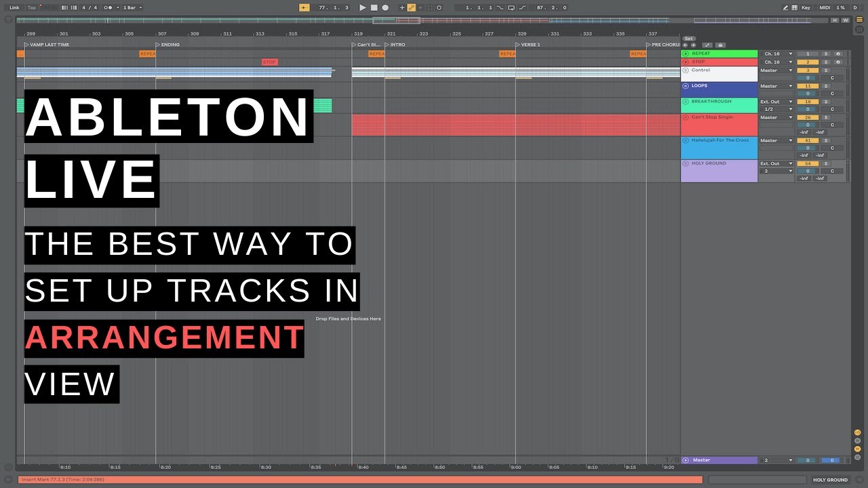Toggle the REPEAT track activator 1
Screen dimensions: 868x488
coord(808,54)
